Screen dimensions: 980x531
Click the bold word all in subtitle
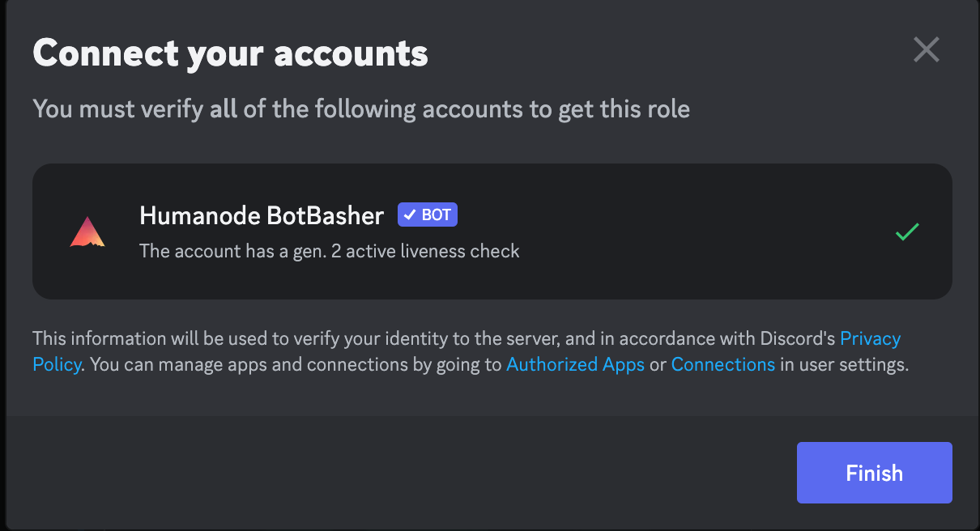(x=224, y=108)
